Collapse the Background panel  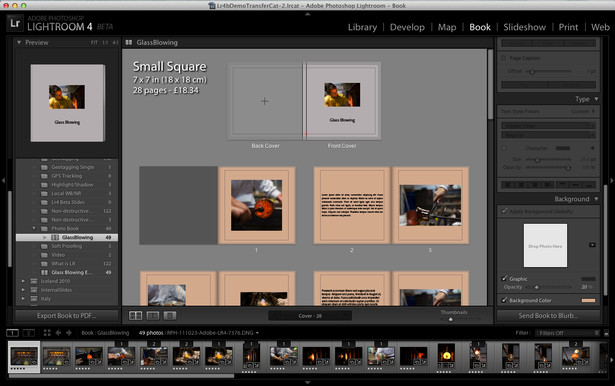tap(596, 199)
